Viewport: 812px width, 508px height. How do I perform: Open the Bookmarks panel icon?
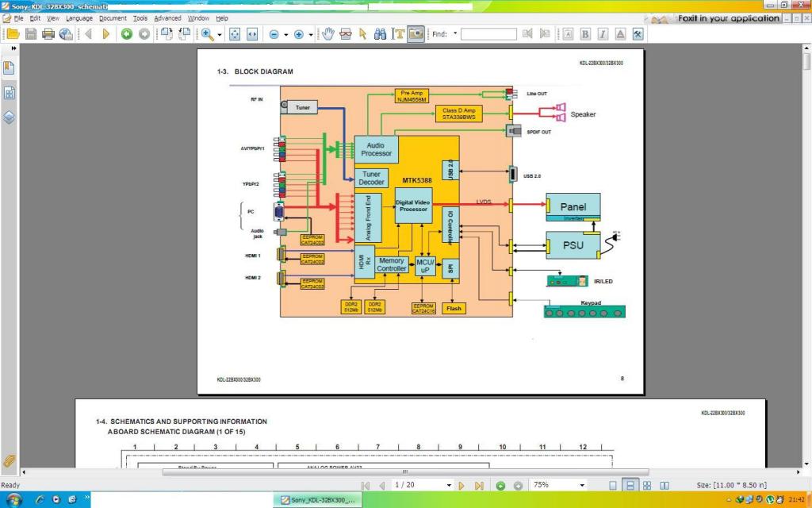pyautogui.click(x=9, y=68)
